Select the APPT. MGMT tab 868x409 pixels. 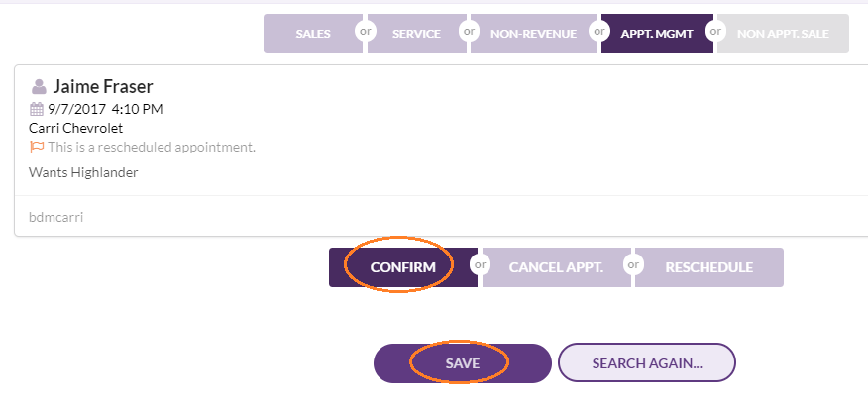(657, 34)
